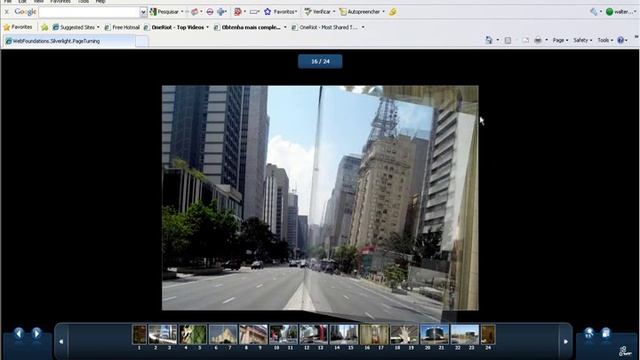Viewport: 640px width, 360px height.
Task: Open thumbnail for pages 2-3
Action: point(162,334)
